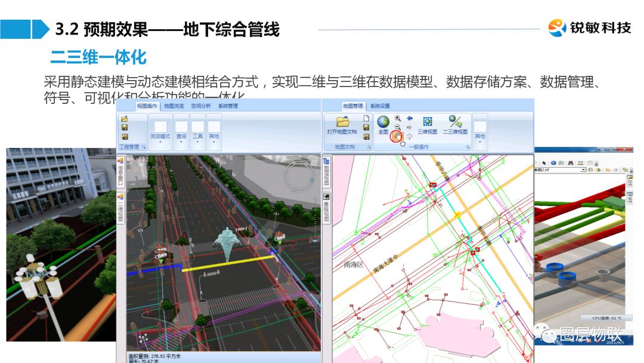644x363 pixels.
Task: Open the 二三维视图 combined view
Action: click(455, 125)
